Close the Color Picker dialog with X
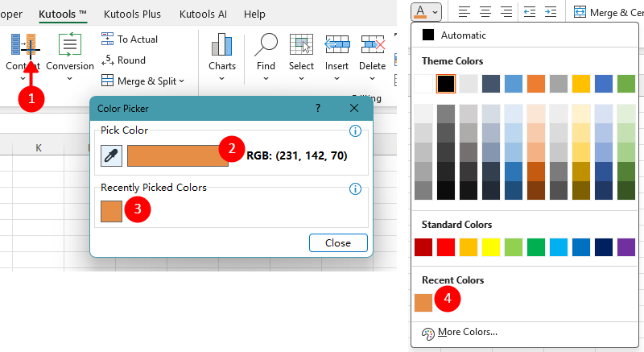644x352 pixels. point(354,108)
